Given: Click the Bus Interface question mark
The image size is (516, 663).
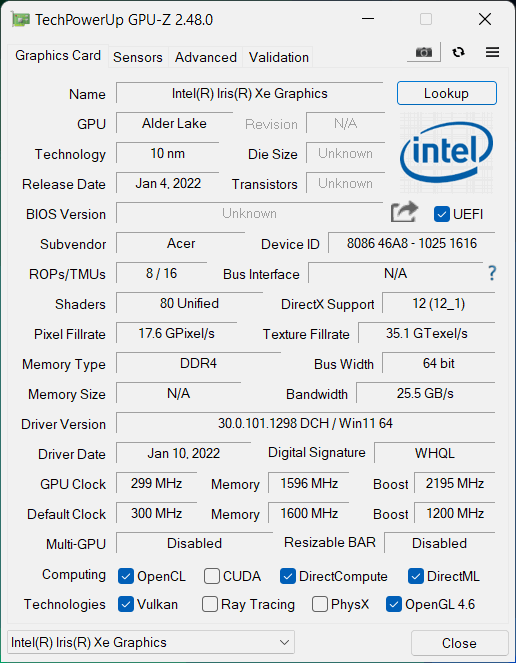Looking at the screenshot, I should tap(492, 273).
